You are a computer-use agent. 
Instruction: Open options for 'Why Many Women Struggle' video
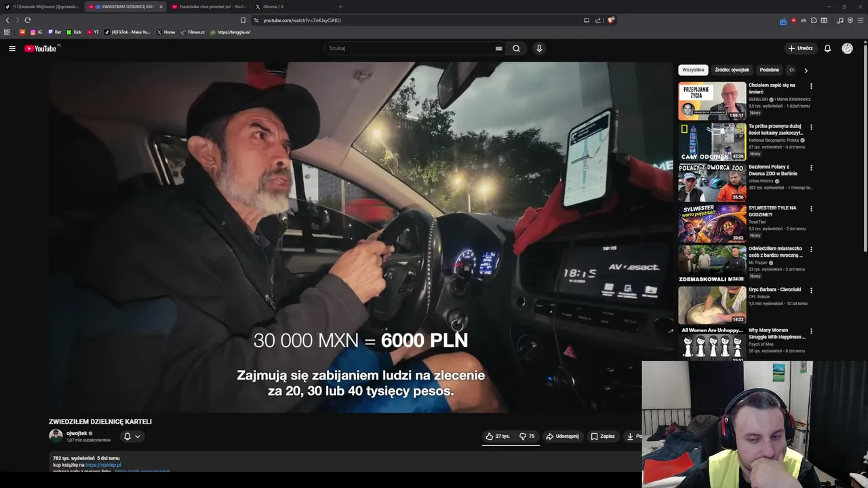click(x=811, y=331)
